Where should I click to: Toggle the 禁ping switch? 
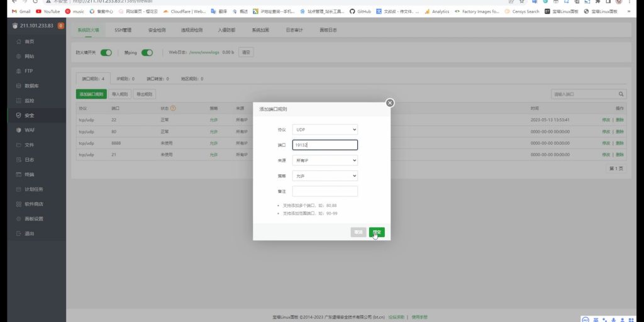pyautogui.click(x=147, y=53)
